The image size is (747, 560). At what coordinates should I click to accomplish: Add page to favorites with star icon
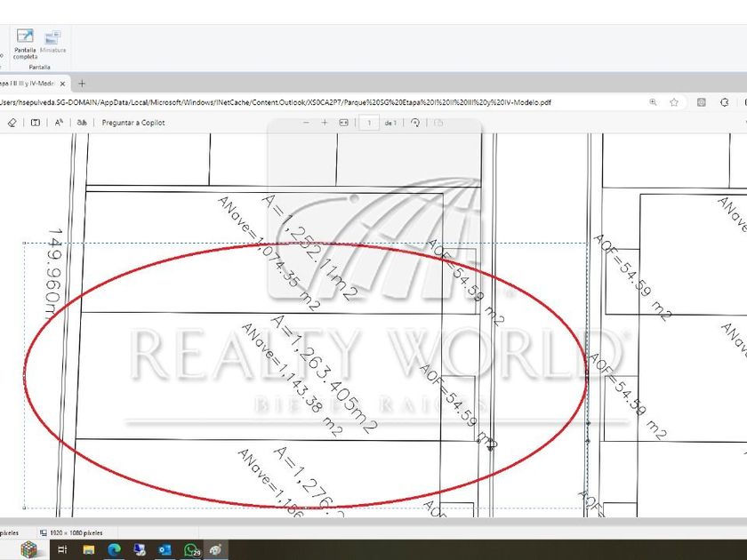coord(674,102)
